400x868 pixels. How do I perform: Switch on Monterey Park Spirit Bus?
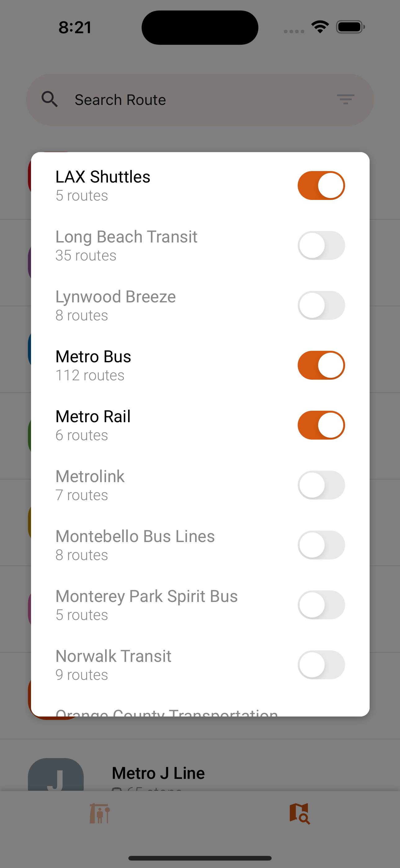click(x=321, y=605)
